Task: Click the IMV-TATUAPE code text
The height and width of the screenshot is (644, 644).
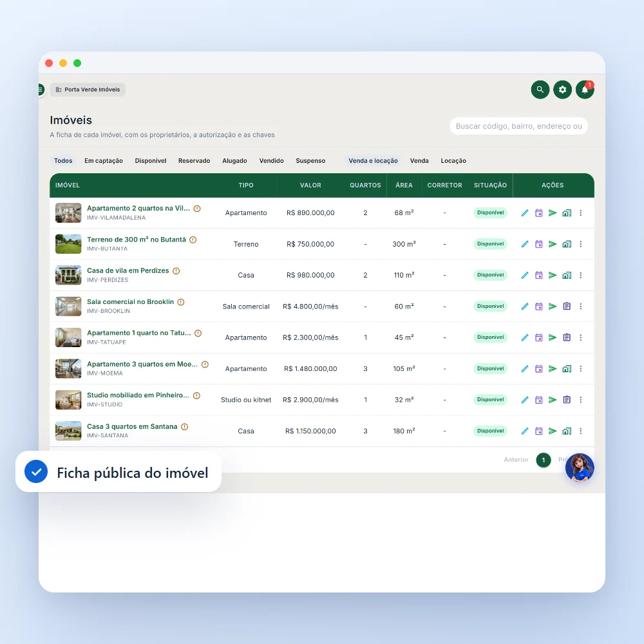Action: pos(106,342)
